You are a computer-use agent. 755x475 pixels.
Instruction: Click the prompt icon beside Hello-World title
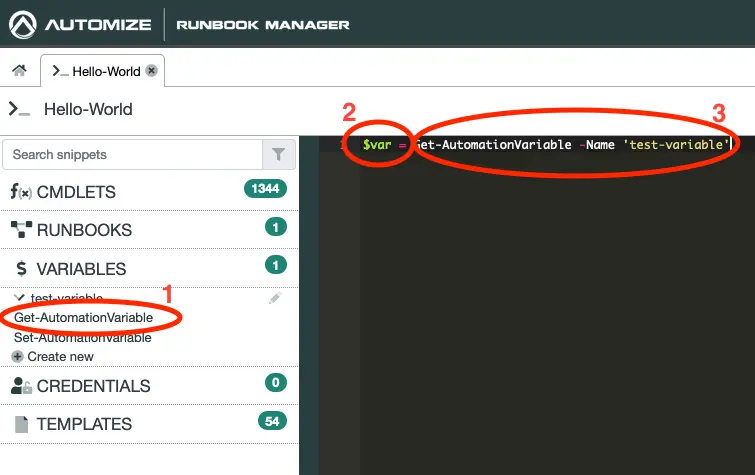19,109
